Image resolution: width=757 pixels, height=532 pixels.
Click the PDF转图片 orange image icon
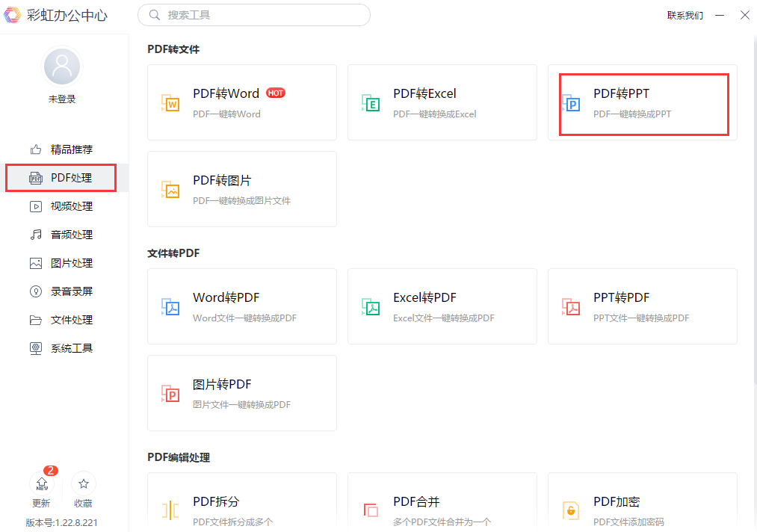point(170,190)
